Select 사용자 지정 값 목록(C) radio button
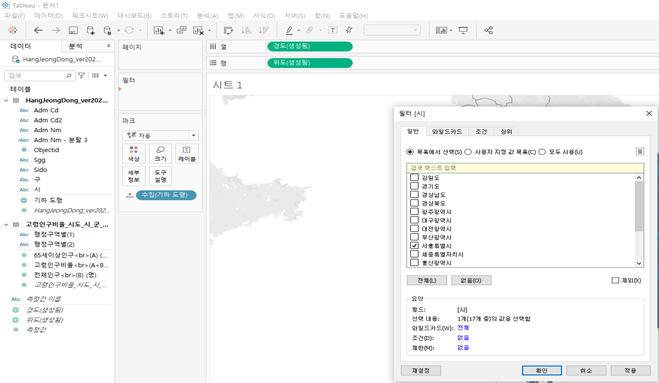The image size is (659, 383). (468, 152)
